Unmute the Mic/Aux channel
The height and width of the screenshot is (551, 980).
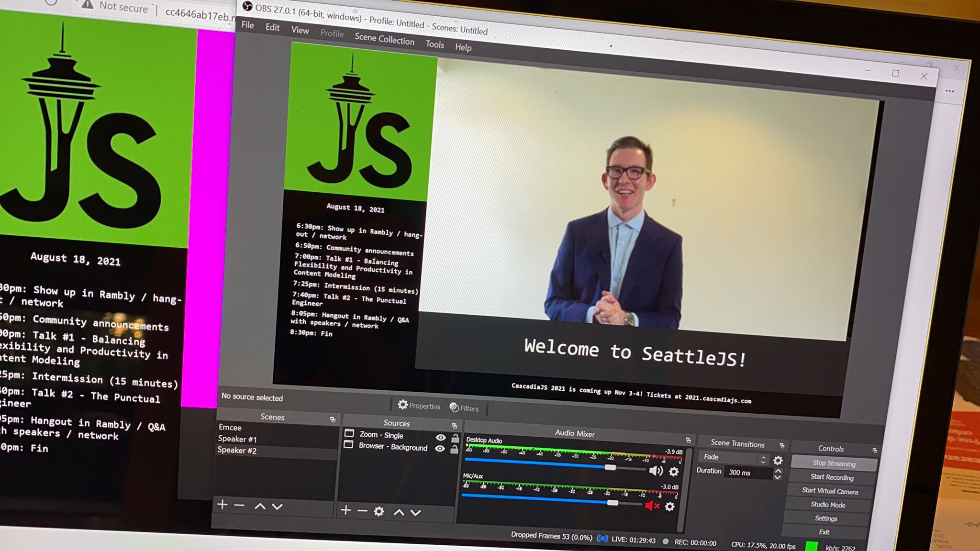(652, 506)
